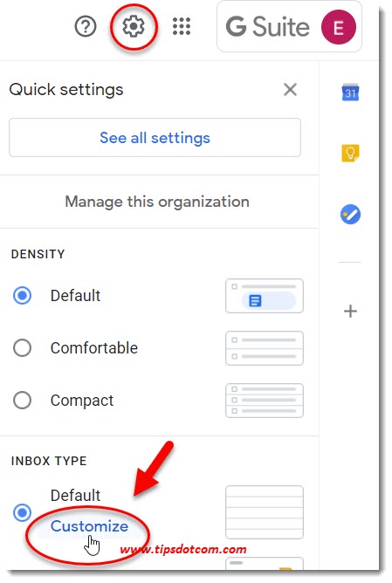Open the Support help icon
392x583 pixels.
[86, 26]
